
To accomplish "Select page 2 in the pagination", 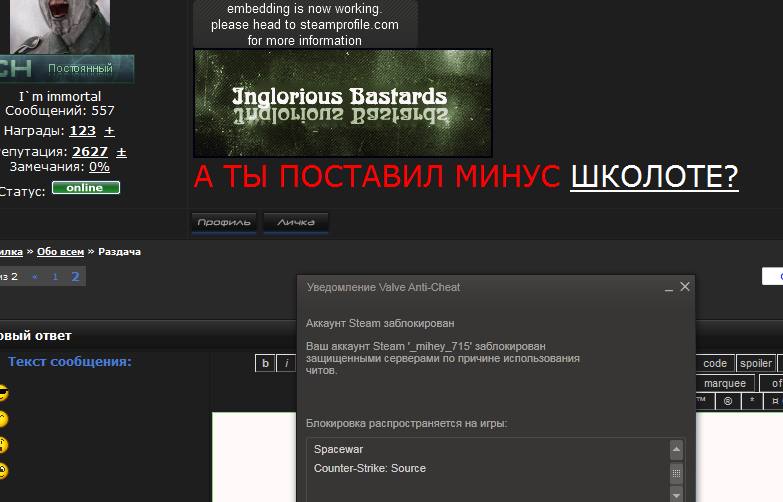I will pos(75,276).
